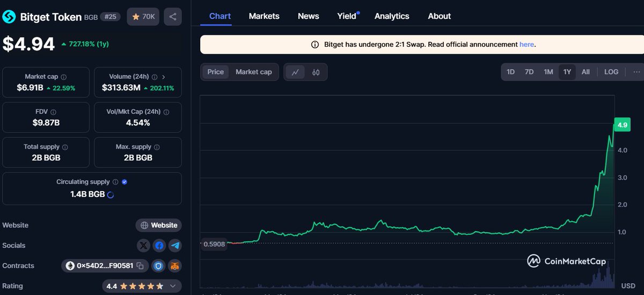Screen dimensions: 644x295
Task: Set chart range to 7D
Action: pos(529,72)
